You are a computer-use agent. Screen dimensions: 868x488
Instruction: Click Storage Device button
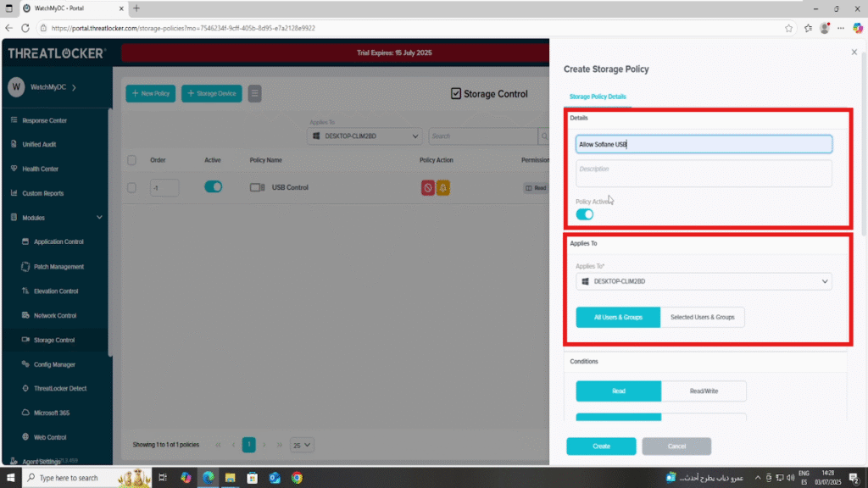coord(211,93)
